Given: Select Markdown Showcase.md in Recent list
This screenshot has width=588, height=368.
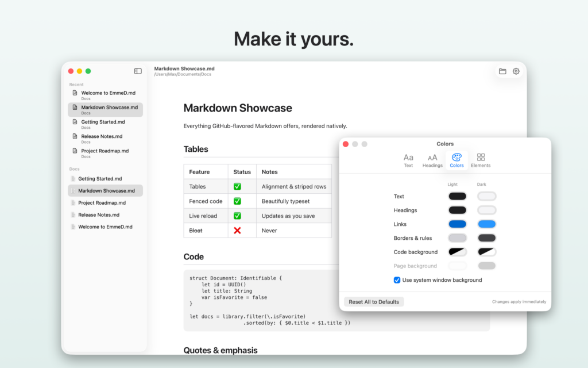Looking at the screenshot, I should click(105, 110).
